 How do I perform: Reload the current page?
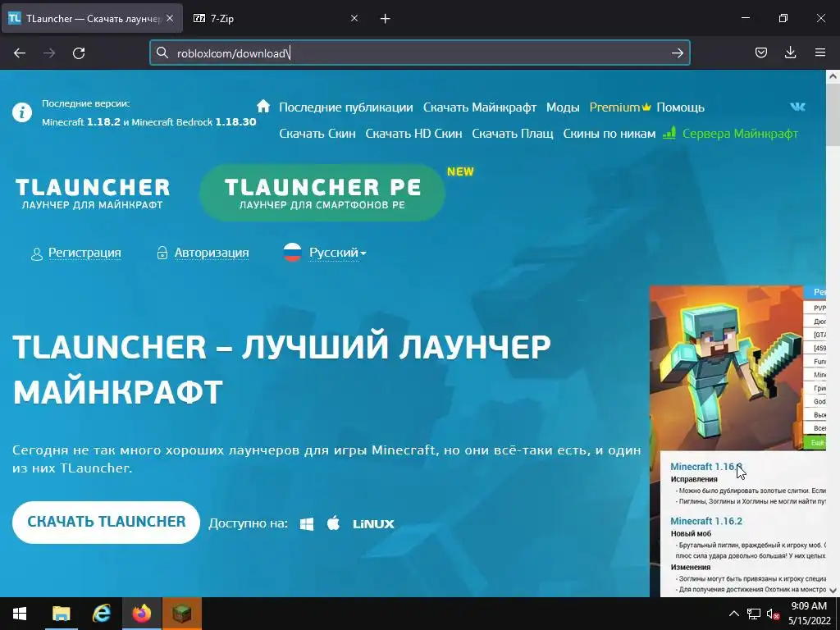click(x=79, y=53)
